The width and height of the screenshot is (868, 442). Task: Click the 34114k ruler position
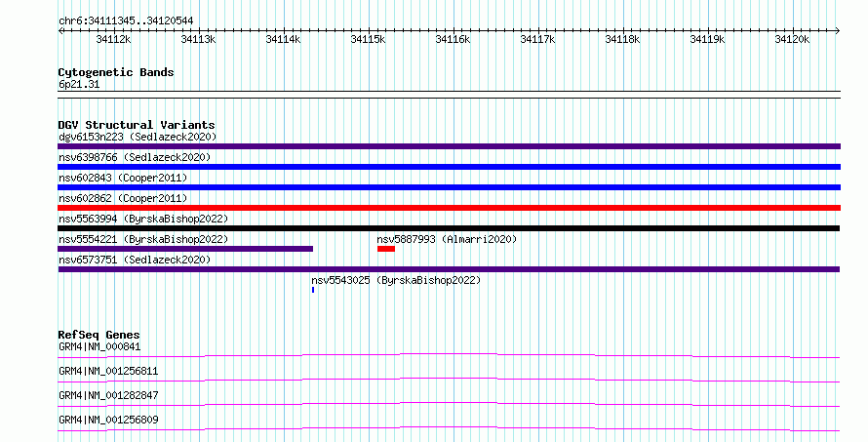[283, 39]
